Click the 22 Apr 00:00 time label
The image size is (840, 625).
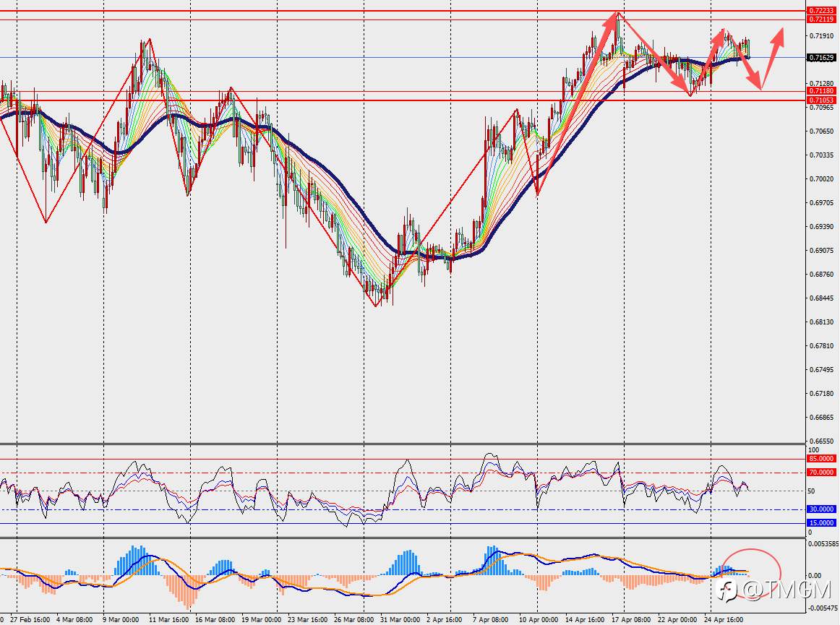[677, 620]
